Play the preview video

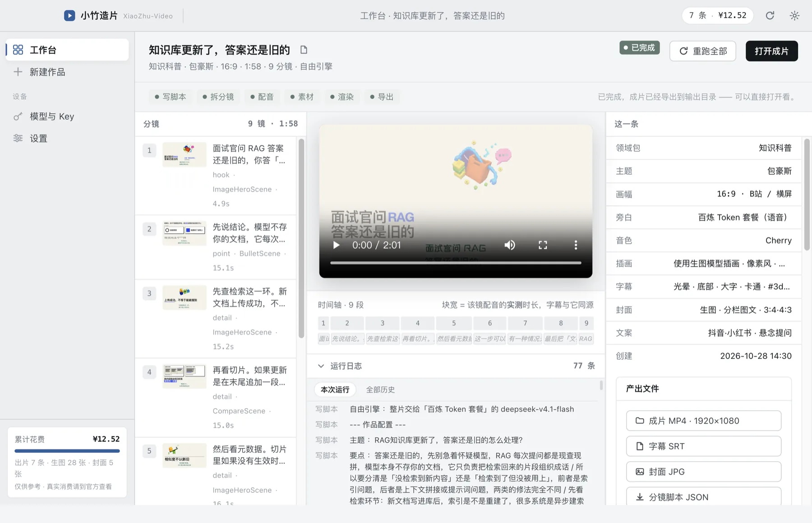pyautogui.click(x=336, y=245)
